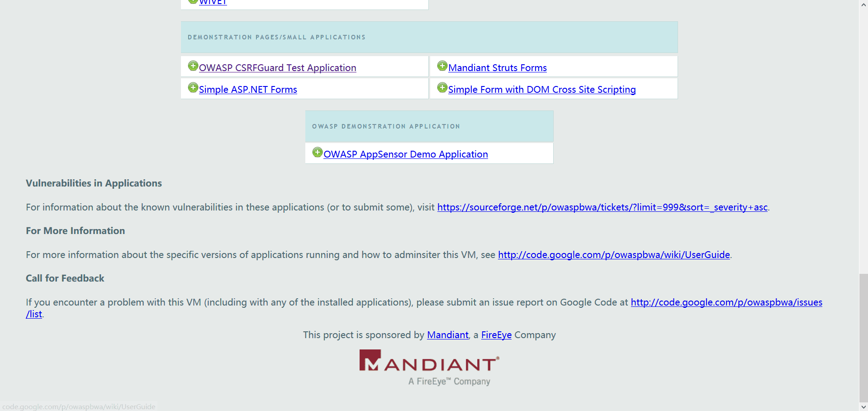This screenshot has width=868, height=411.
Task: Follow the Mandiant sponsor text link
Action: pyautogui.click(x=448, y=335)
